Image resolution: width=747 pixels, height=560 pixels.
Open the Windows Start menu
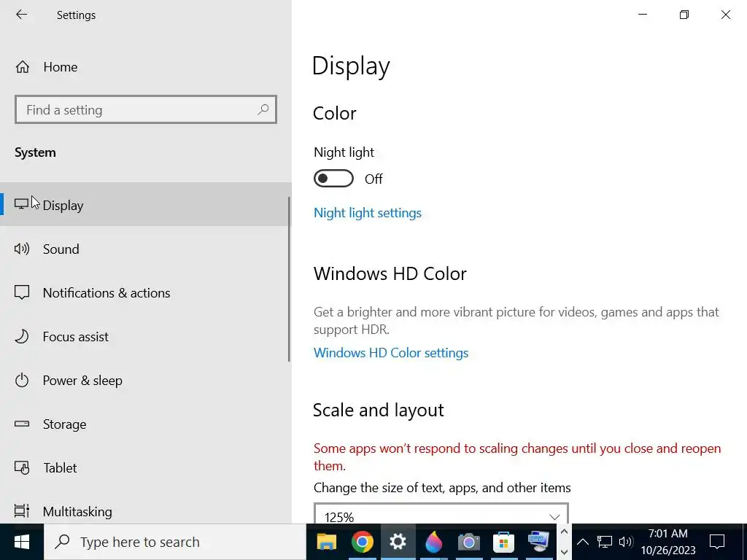[x=22, y=542]
